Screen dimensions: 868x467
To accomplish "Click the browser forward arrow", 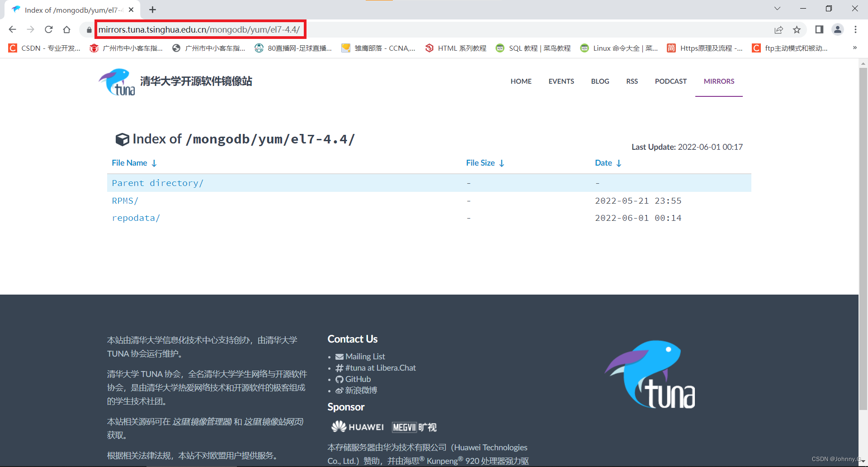I will (x=30, y=29).
